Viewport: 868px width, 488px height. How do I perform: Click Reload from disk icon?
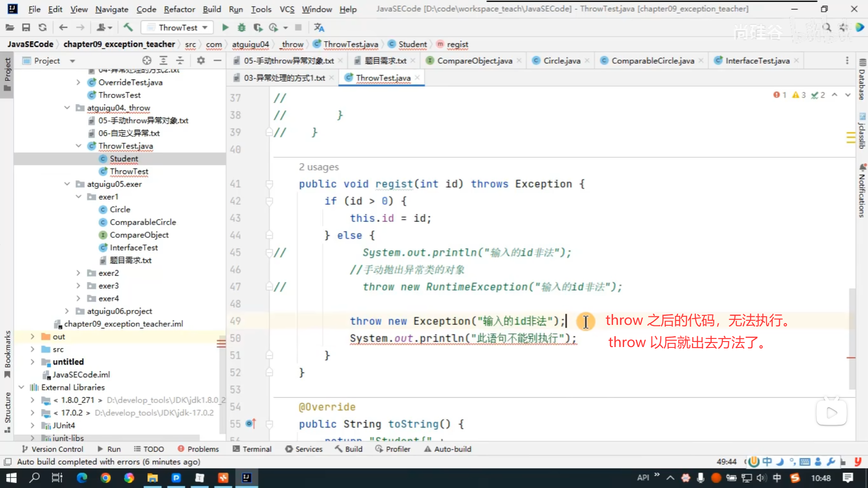coord(42,28)
